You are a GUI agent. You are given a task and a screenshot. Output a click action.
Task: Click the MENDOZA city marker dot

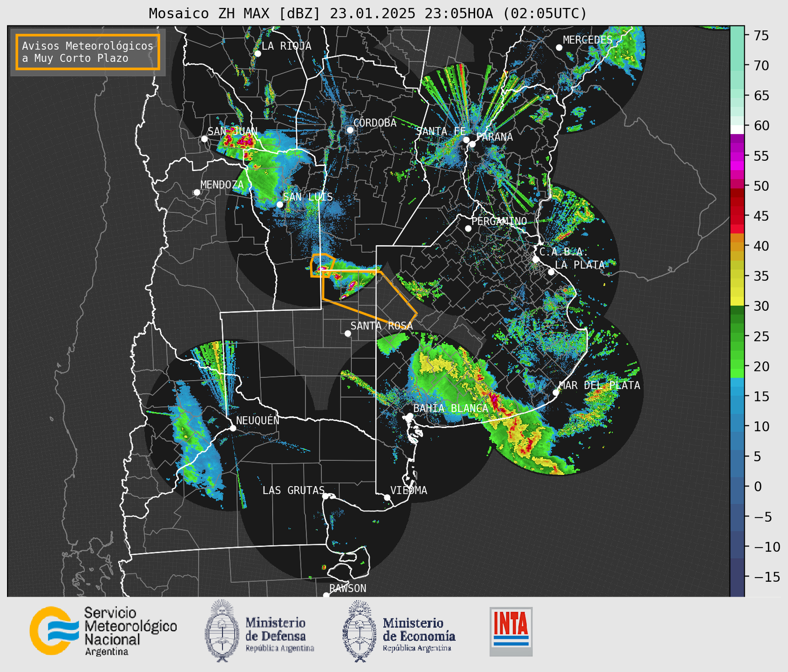pyautogui.click(x=197, y=193)
